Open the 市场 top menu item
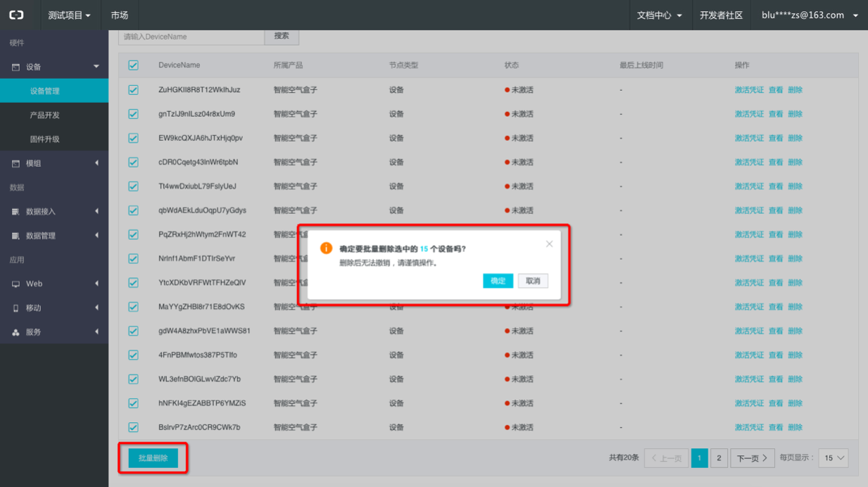This screenshot has width=868, height=487. 120,15
